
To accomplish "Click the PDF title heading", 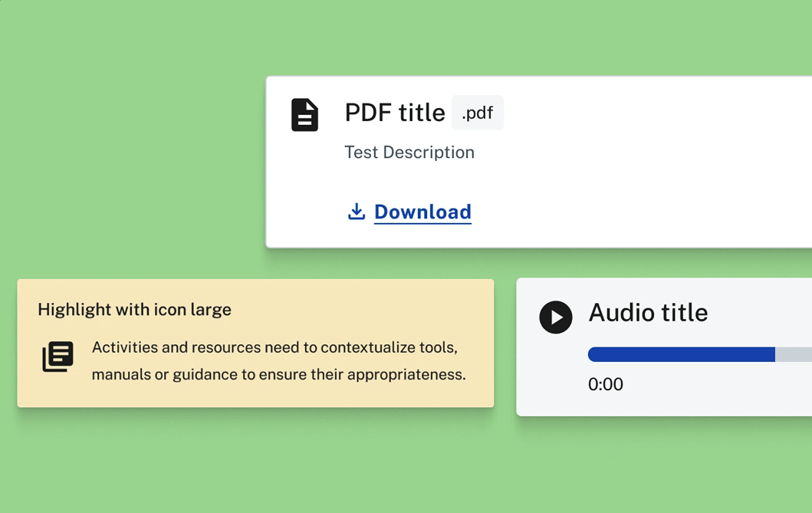I will coord(394,113).
